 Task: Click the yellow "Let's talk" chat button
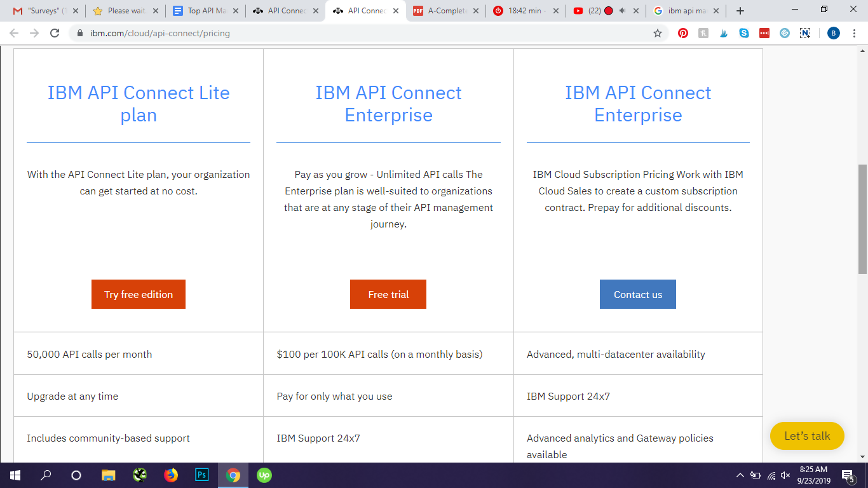coord(807,436)
